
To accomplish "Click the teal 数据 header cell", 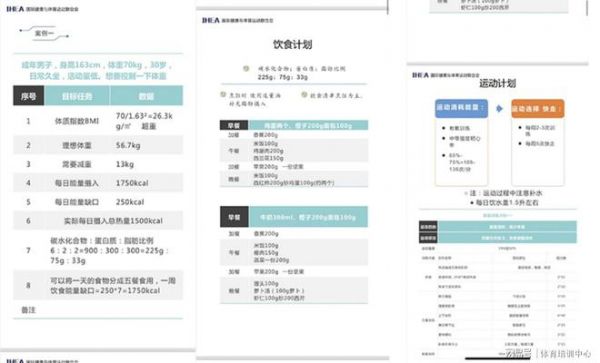I will [147, 96].
